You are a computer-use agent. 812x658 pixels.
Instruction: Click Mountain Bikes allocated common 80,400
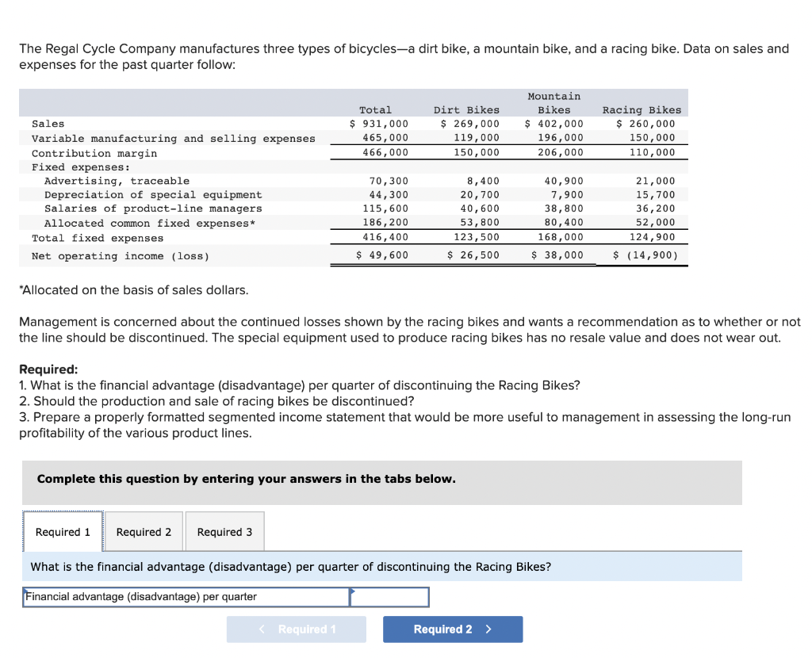(564, 222)
